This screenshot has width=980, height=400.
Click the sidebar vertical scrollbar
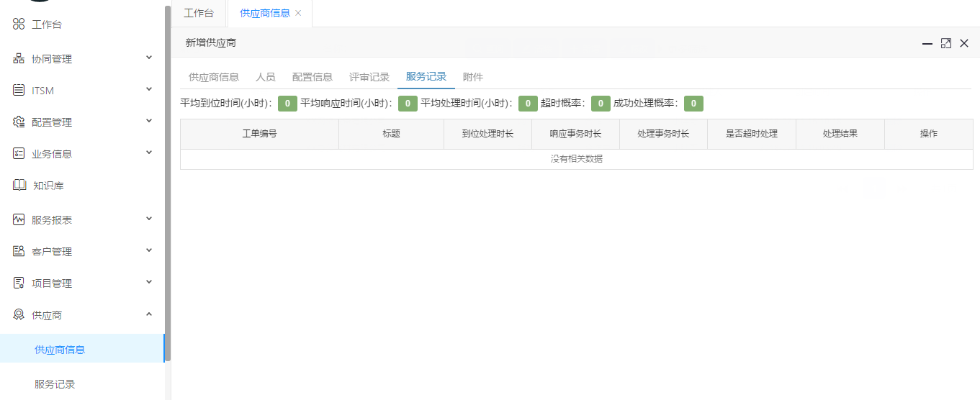click(x=168, y=180)
